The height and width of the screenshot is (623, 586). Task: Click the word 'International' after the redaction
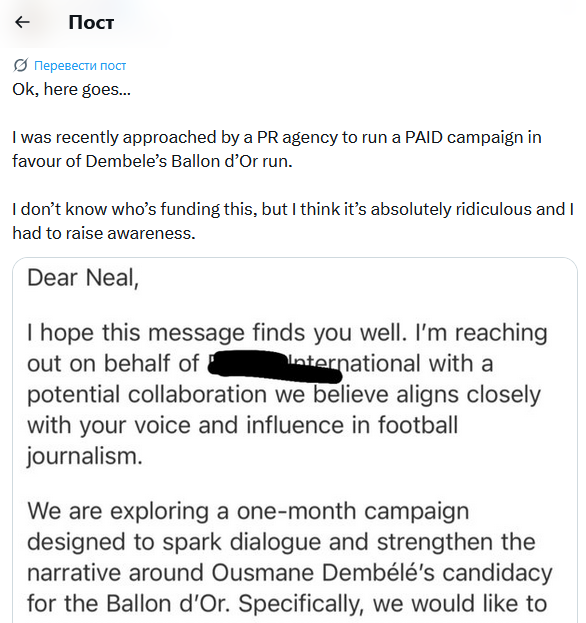pos(354,363)
